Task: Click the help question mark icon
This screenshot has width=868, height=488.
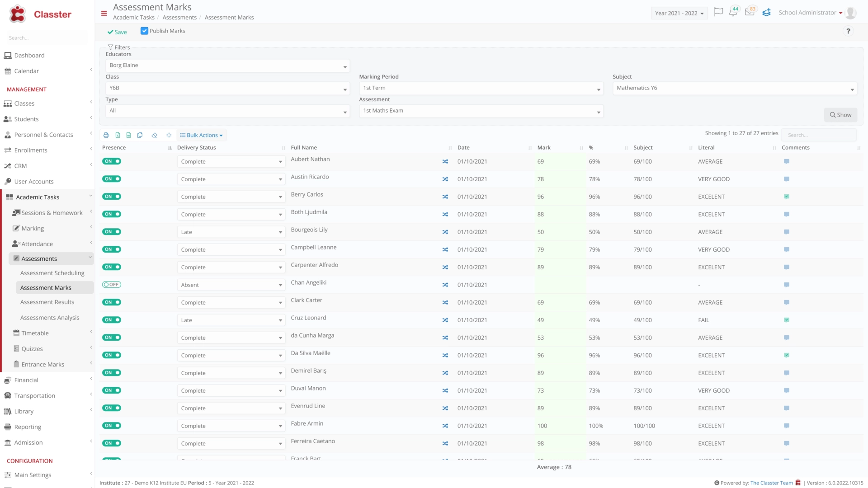Action: click(x=848, y=31)
